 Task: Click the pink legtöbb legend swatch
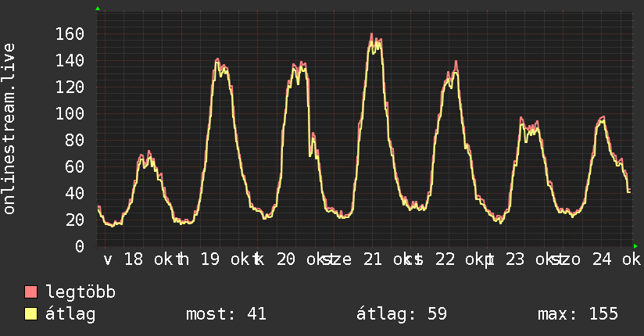[30, 291]
